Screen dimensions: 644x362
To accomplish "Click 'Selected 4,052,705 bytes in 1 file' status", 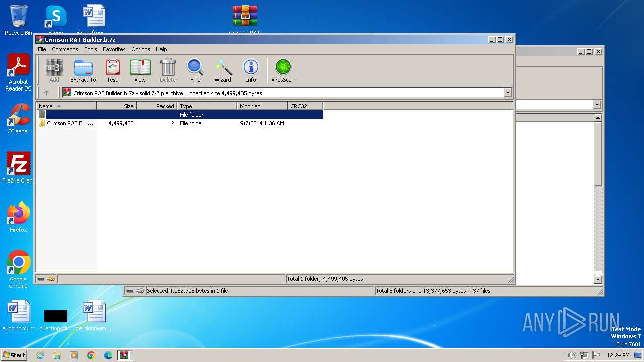I will [188, 291].
